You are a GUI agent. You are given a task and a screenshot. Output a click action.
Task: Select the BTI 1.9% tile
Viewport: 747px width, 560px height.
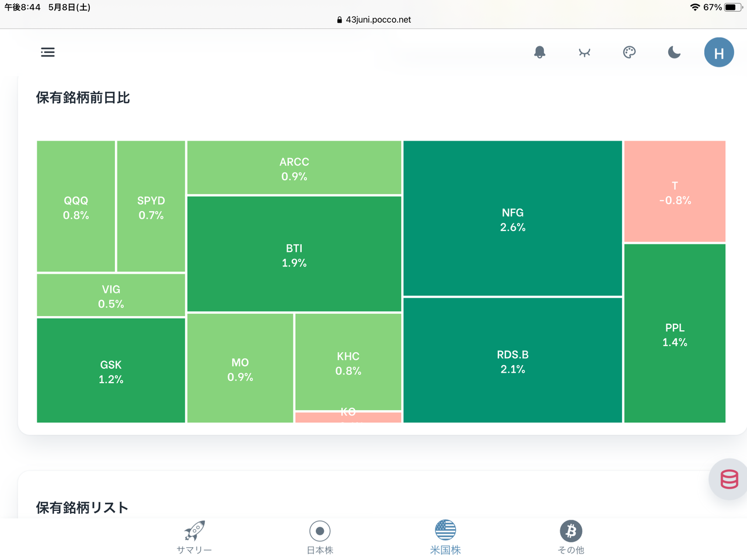click(x=294, y=254)
